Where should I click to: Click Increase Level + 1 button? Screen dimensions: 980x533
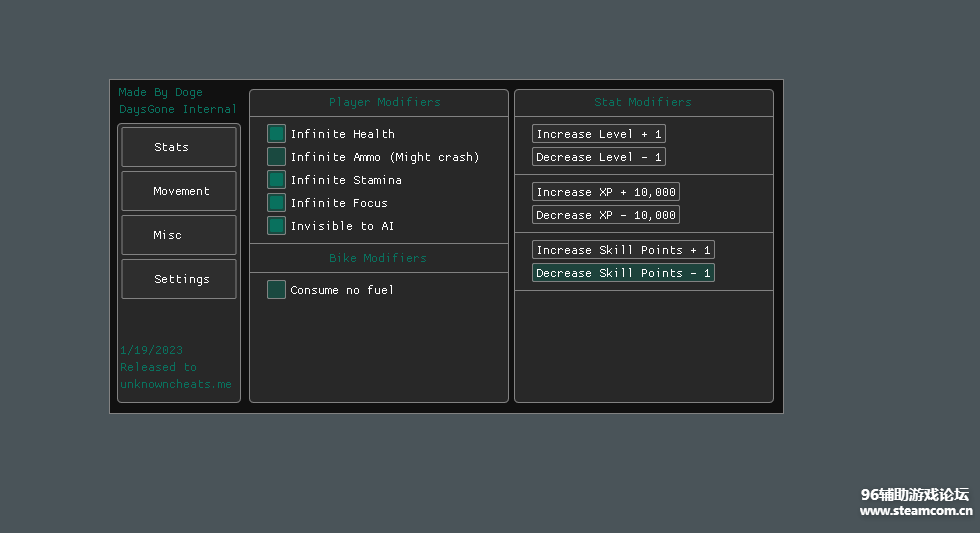598,134
